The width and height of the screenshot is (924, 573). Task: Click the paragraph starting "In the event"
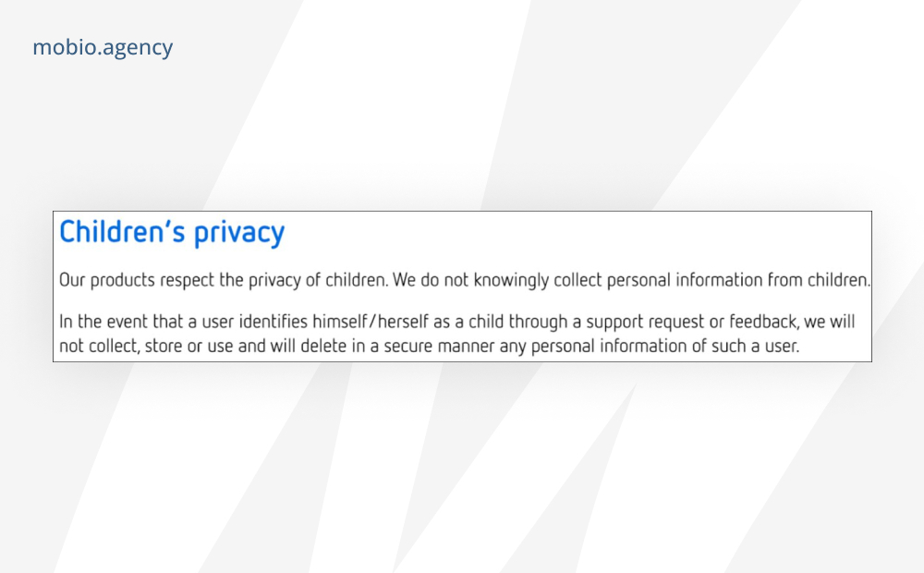(456, 334)
